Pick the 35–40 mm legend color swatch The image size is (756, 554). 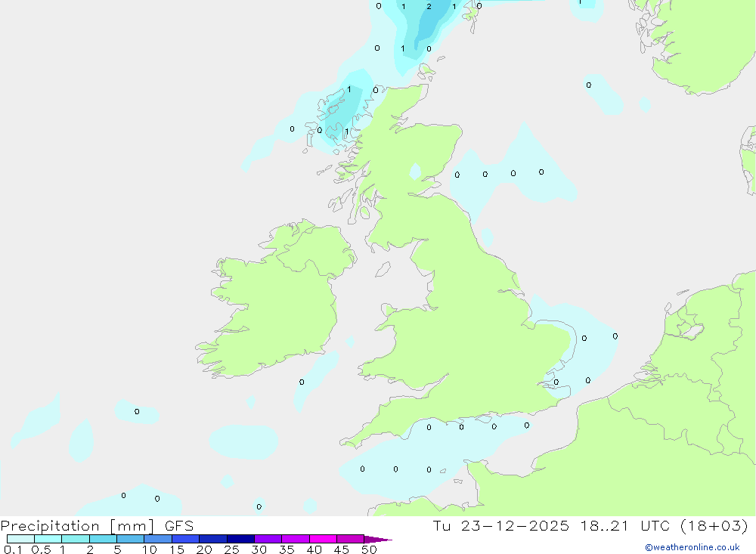(x=296, y=539)
